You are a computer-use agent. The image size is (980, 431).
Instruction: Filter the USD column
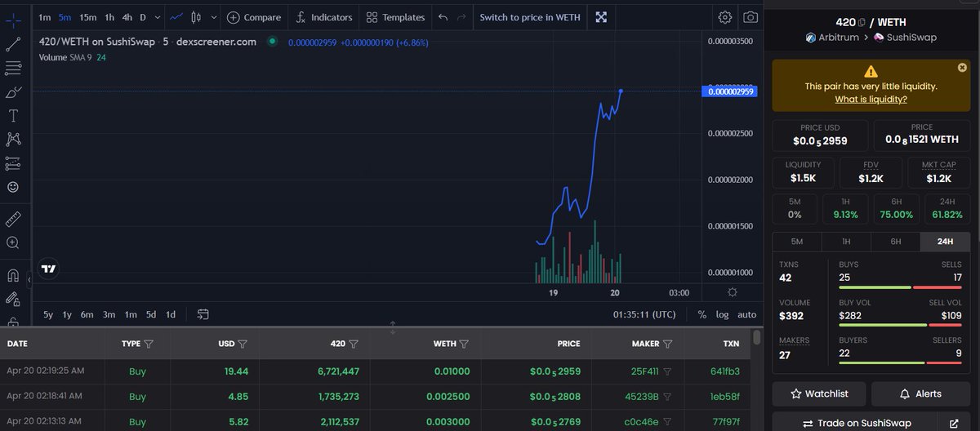[x=243, y=344]
